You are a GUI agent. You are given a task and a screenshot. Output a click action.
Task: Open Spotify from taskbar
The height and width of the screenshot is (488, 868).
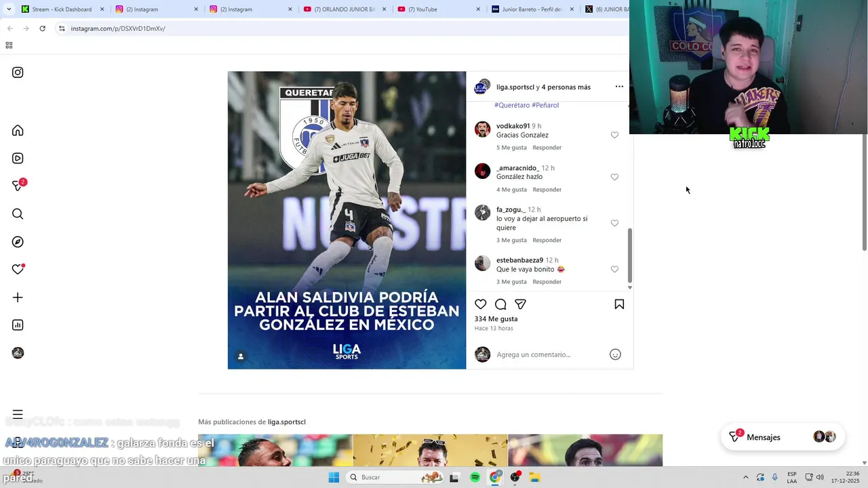pyautogui.click(x=475, y=477)
